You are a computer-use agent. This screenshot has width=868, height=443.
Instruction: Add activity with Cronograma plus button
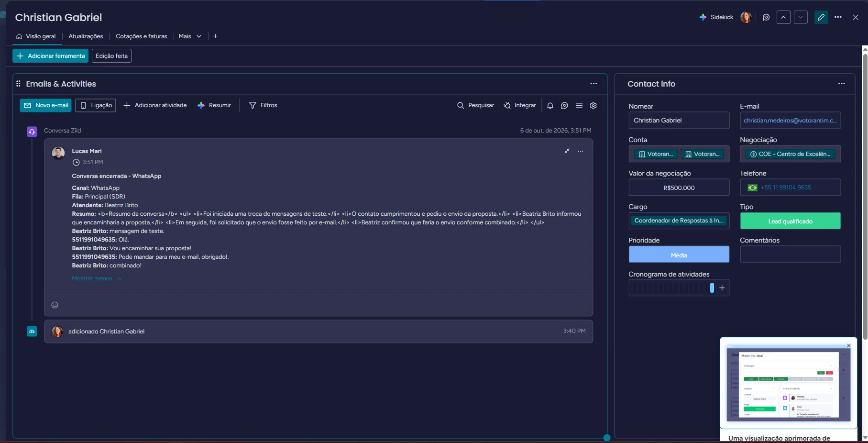(x=722, y=288)
